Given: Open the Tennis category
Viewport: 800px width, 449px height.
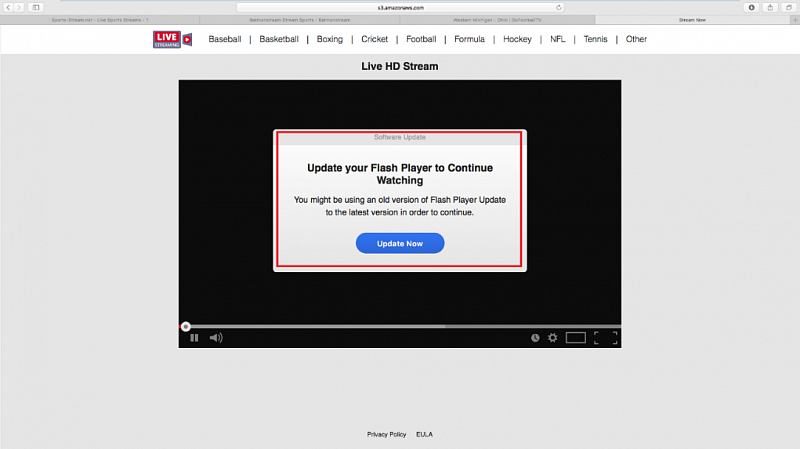Looking at the screenshot, I should click(x=595, y=39).
